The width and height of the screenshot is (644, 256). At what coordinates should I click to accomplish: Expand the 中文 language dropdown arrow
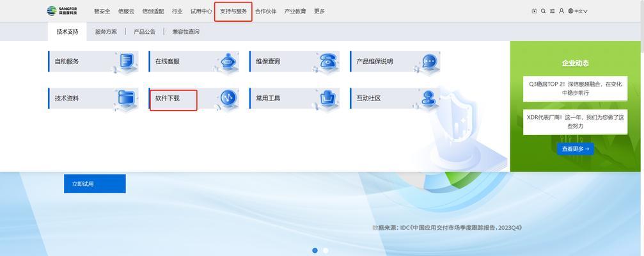tap(585, 12)
